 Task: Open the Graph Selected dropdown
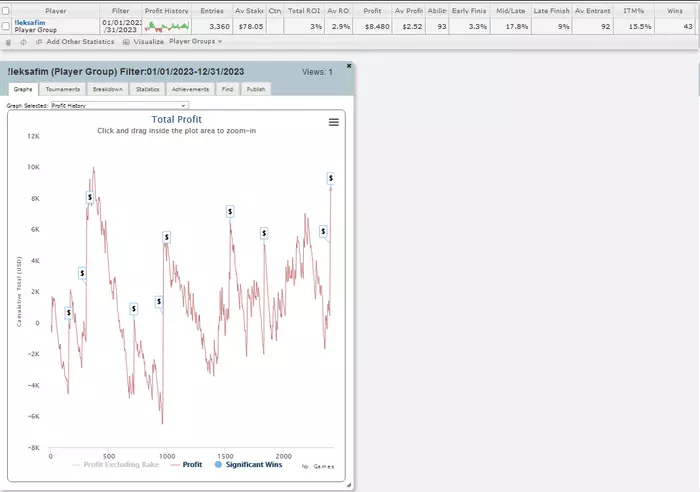click(120, 105)
